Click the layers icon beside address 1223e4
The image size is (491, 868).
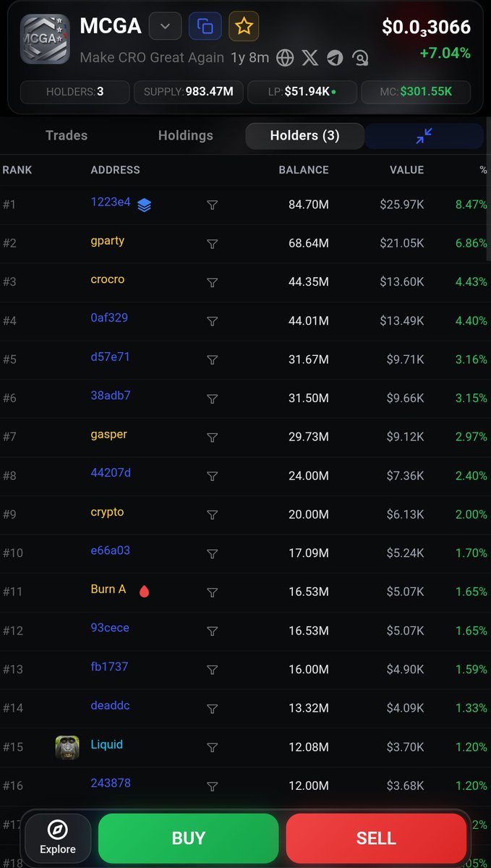[x=144, y=205]
